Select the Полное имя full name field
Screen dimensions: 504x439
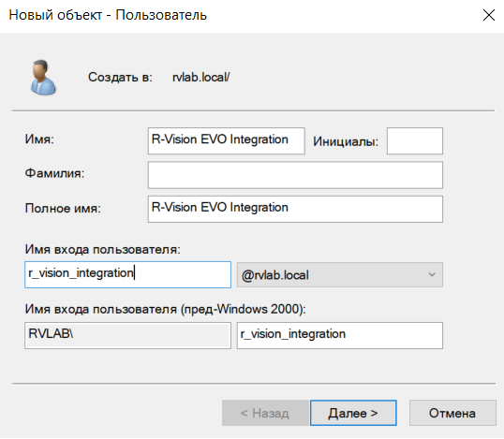tap(295, 209)
